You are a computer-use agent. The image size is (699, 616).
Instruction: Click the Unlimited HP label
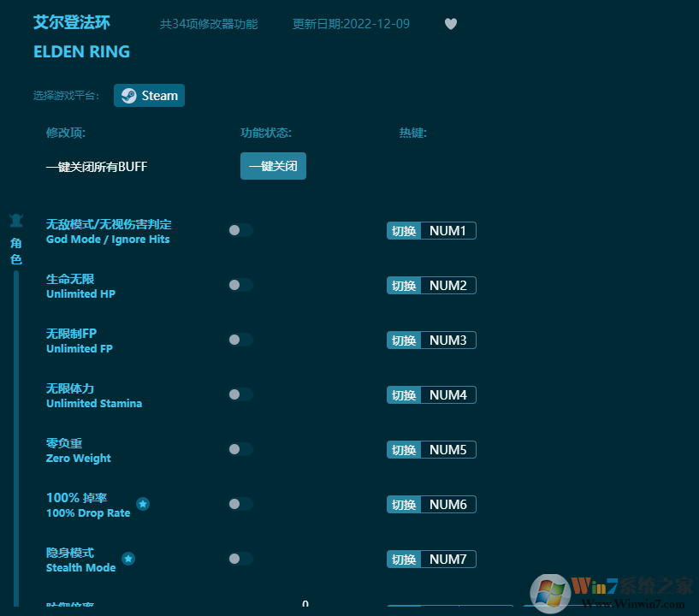[x=80, y=294]
